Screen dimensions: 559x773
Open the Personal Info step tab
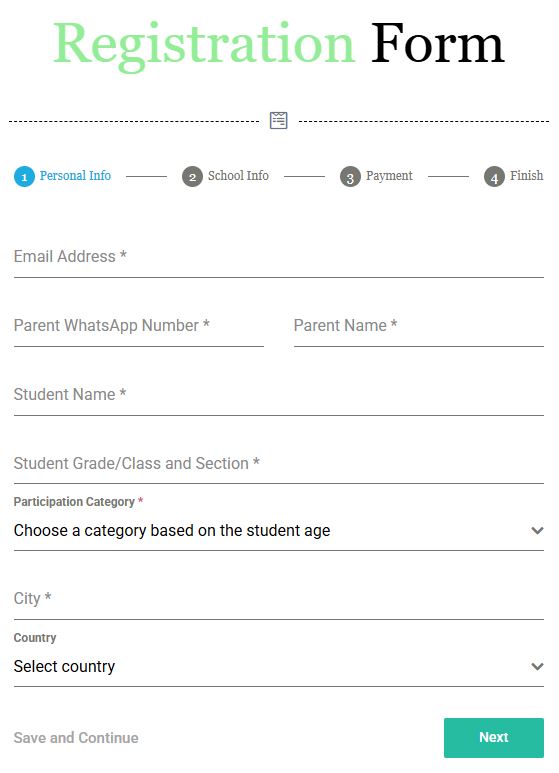click(75, 176)
